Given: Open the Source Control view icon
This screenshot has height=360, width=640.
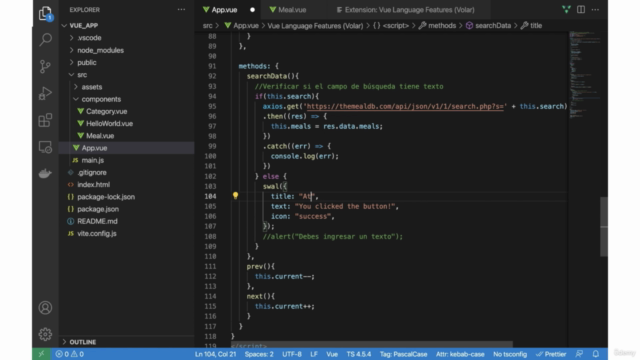Looking at the screenshot, I should (45, 66).
